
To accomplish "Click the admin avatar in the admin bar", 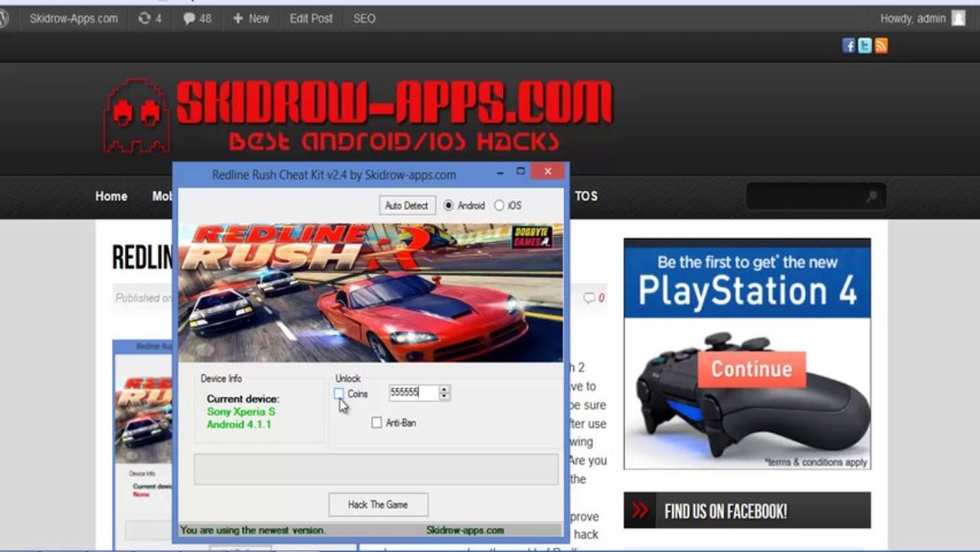I will [959, 18].
